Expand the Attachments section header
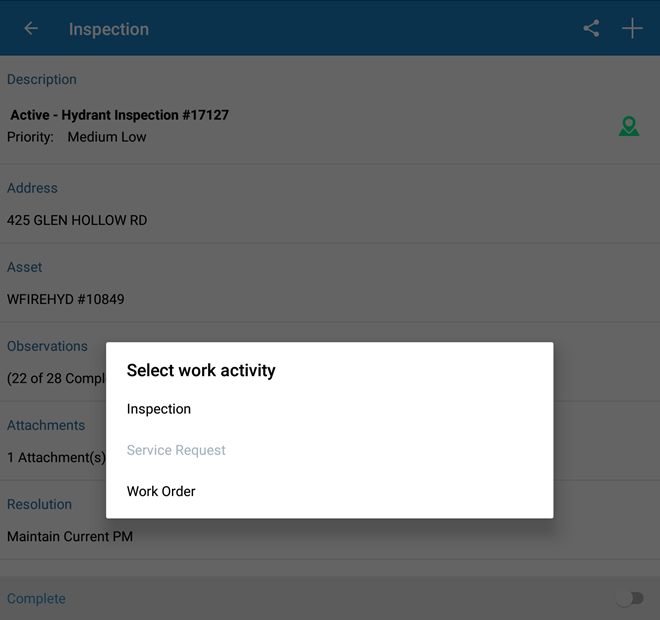660x620 pixels. click(46, 425)
